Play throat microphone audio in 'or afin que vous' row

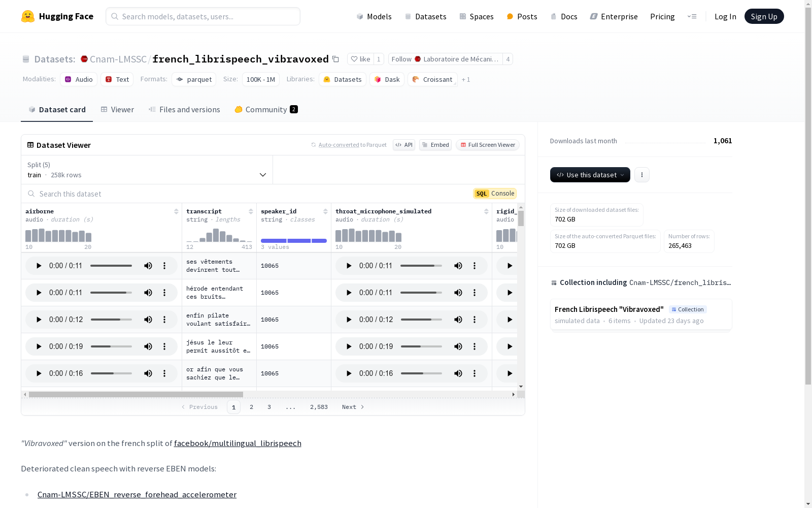point(349,373)
